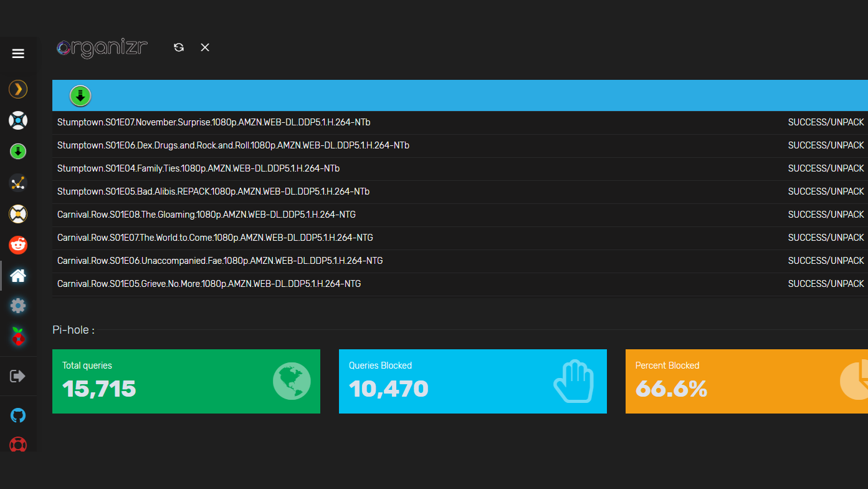Open the red lifebuoy support icon

pyautogui.click(x=18, y=445)
